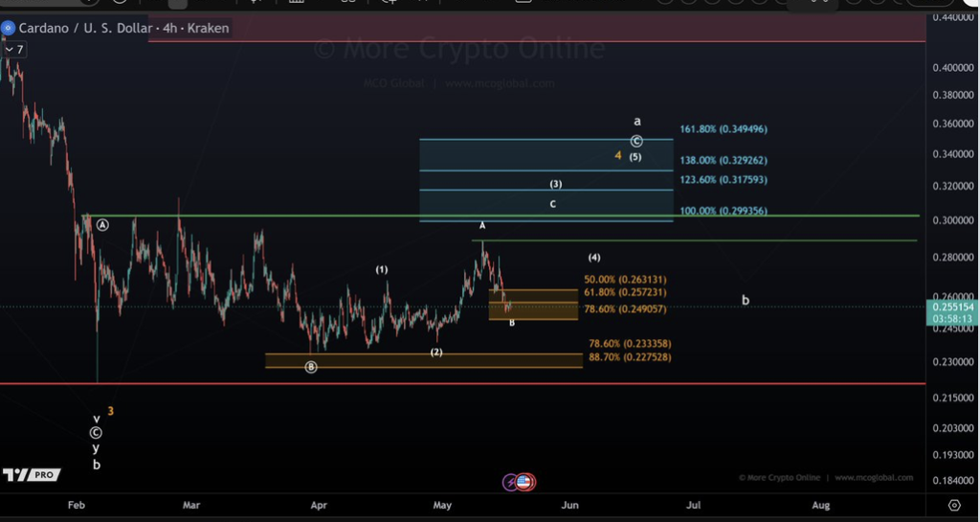Select the 123.60% (0.317593) Fibonacci label
Screen dimensions: 980x522
[x=724, y=180]
